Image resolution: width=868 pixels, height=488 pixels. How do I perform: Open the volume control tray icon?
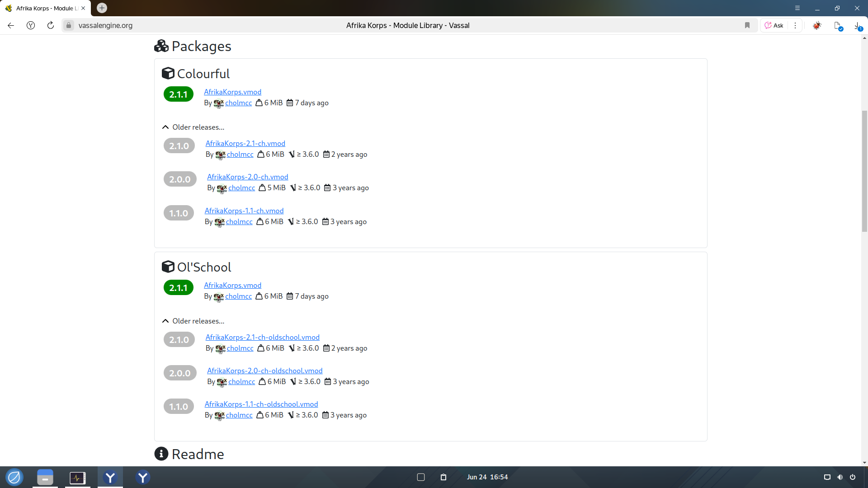pos(840,477)
